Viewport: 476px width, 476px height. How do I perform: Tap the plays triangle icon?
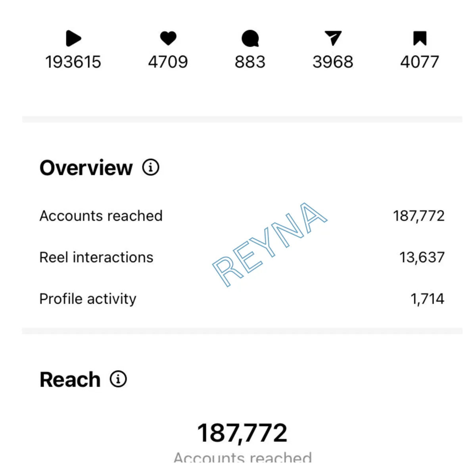[73, 38]
